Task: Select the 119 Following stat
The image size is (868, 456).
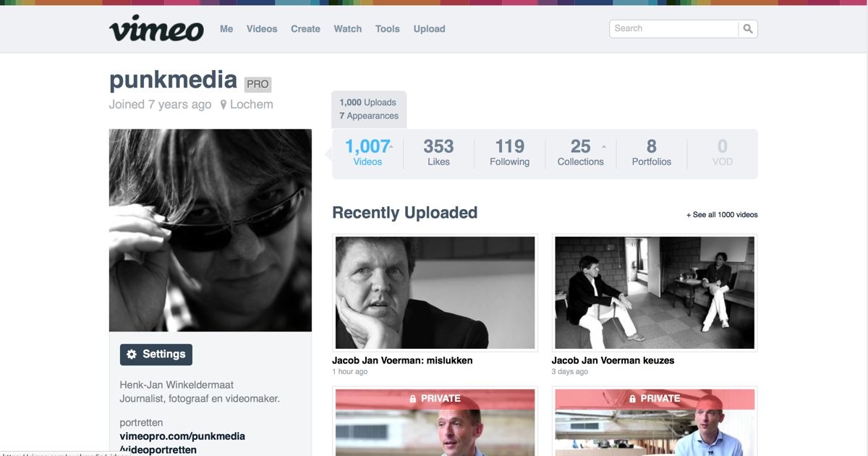Action: [x=509, y=153]
